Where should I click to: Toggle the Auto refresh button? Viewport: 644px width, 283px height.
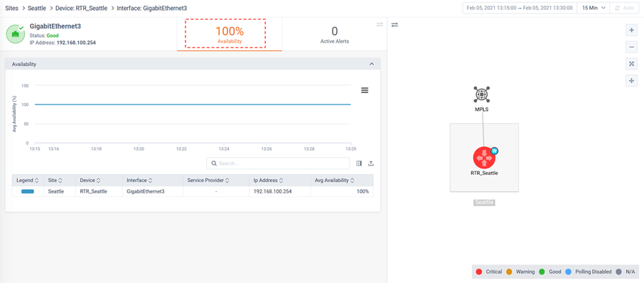(625, 9)
